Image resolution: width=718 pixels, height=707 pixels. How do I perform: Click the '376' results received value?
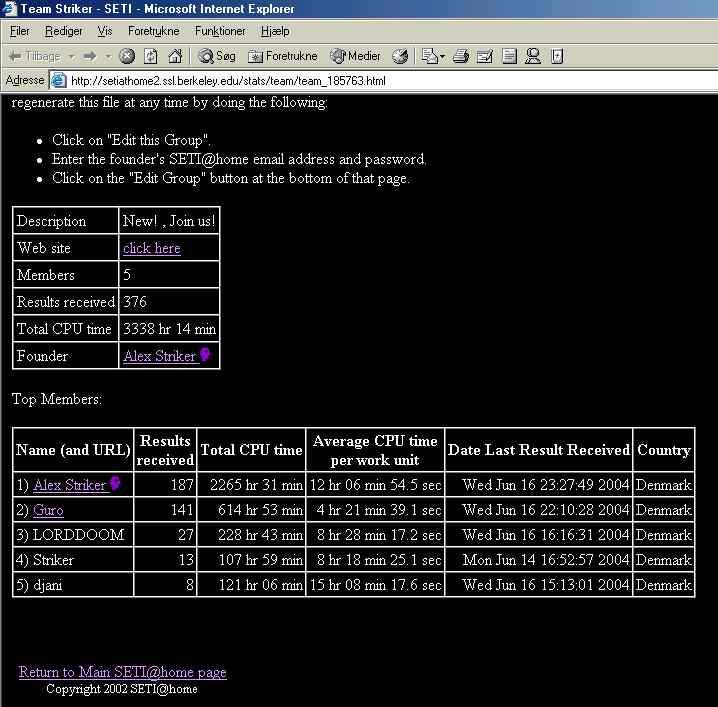point(135,302)
